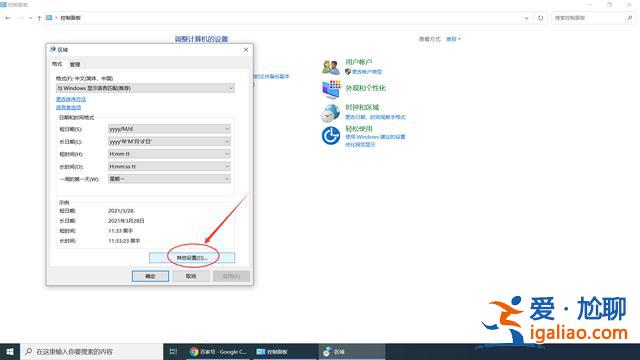Click the language preferences link below sorting link

(69, 107)
